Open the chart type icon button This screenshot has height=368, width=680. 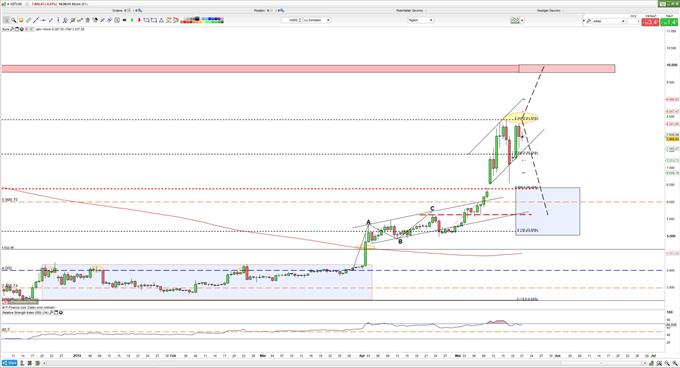coord(515,20)
